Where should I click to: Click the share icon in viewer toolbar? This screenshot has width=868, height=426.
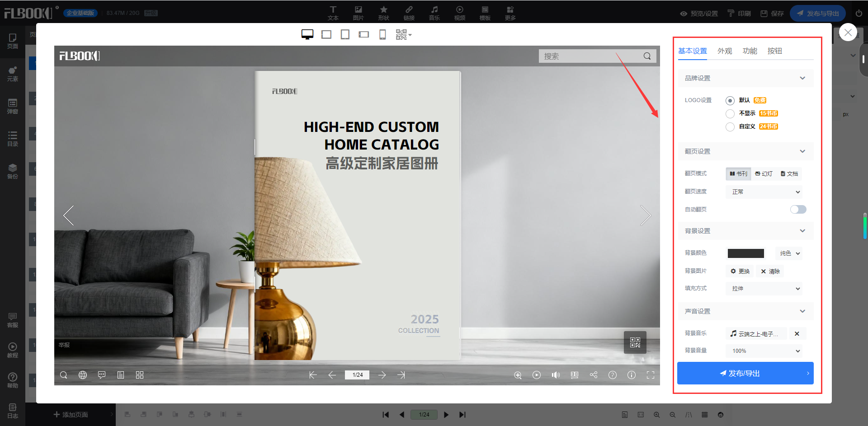594,375
